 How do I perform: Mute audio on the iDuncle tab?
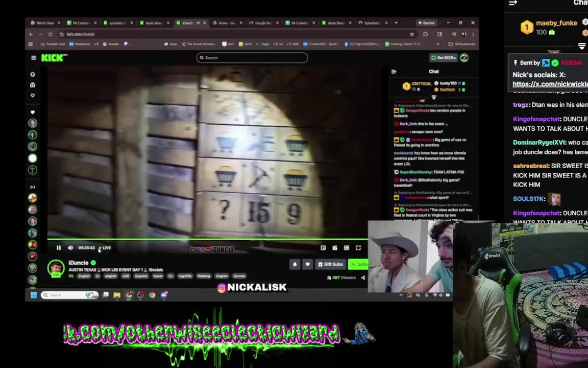pos(198,23)
